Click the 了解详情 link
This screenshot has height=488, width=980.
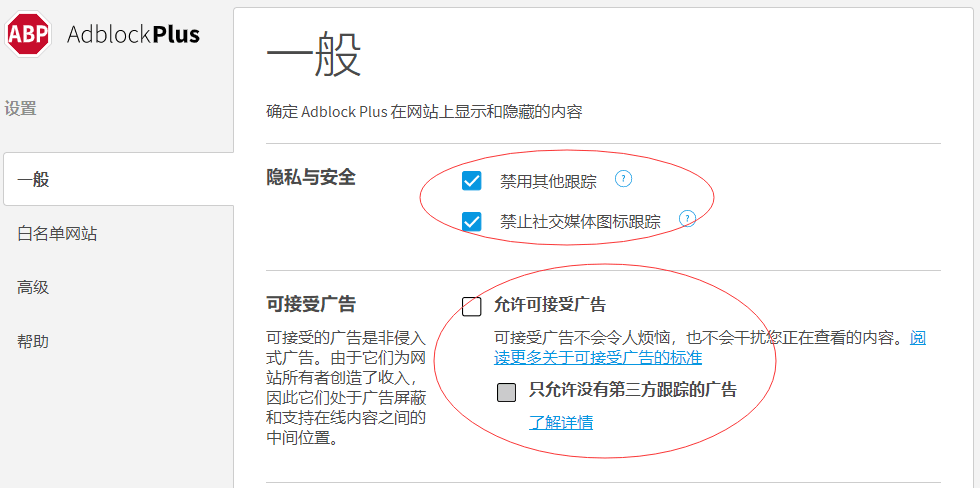tap(561, 423)
